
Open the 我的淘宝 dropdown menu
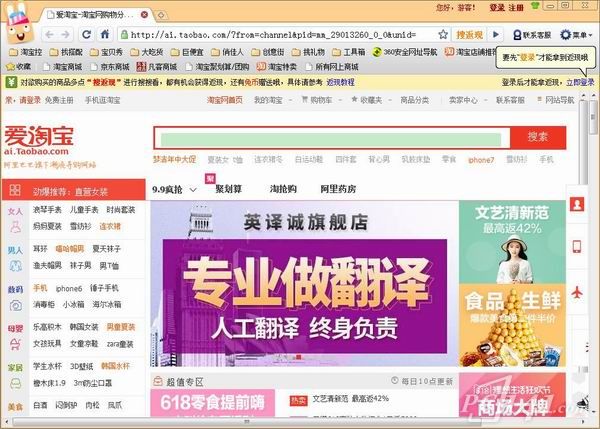tap(272, 100)
